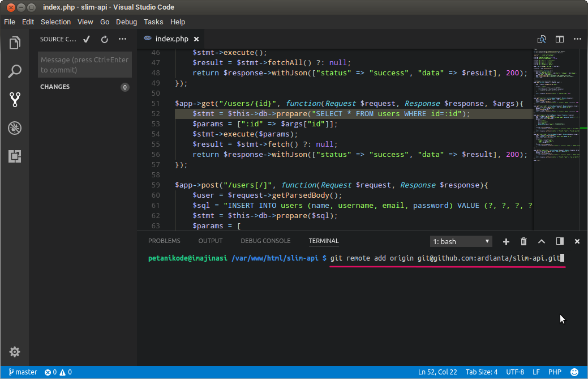Open the Tasks menu
This screenshot has height=379, width=588.
click(153, 22)
